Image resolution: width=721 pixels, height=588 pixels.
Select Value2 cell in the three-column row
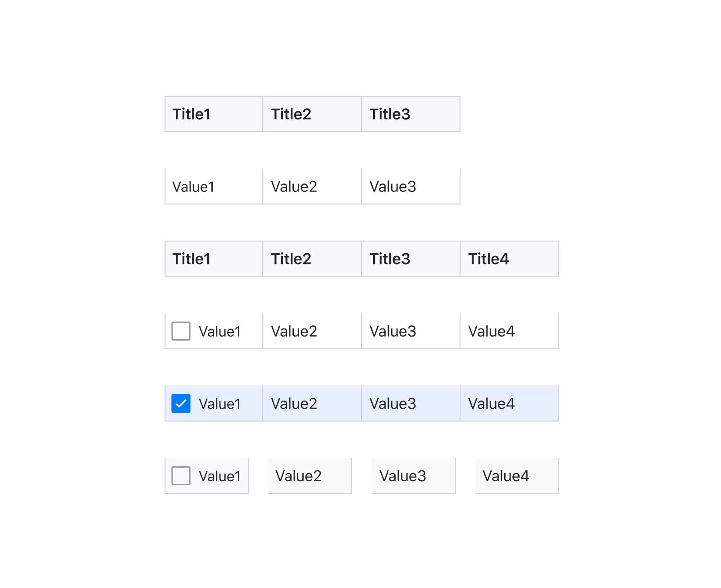pyautogui.click(x=312, y=187)
